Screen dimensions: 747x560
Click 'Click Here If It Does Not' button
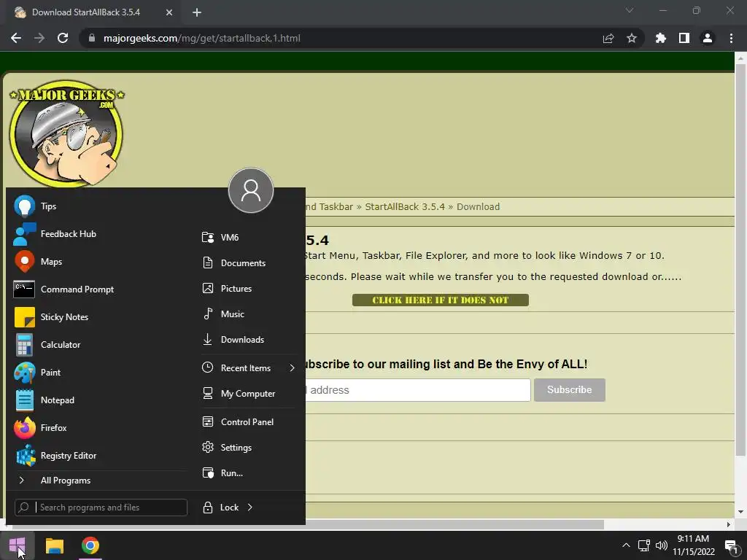pos(440,300)
